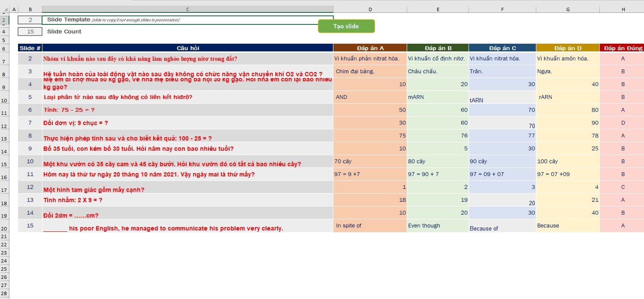Select the Slide Count value cell 15

pos(30,31)
